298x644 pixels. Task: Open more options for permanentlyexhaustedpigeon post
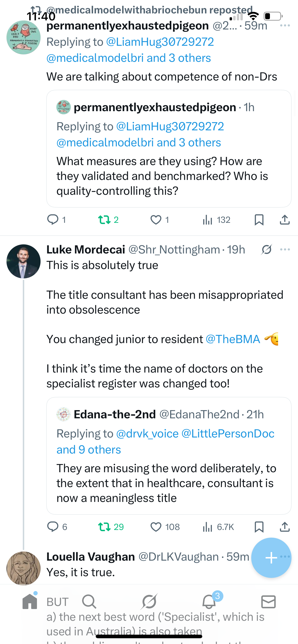tap(285, 25)
